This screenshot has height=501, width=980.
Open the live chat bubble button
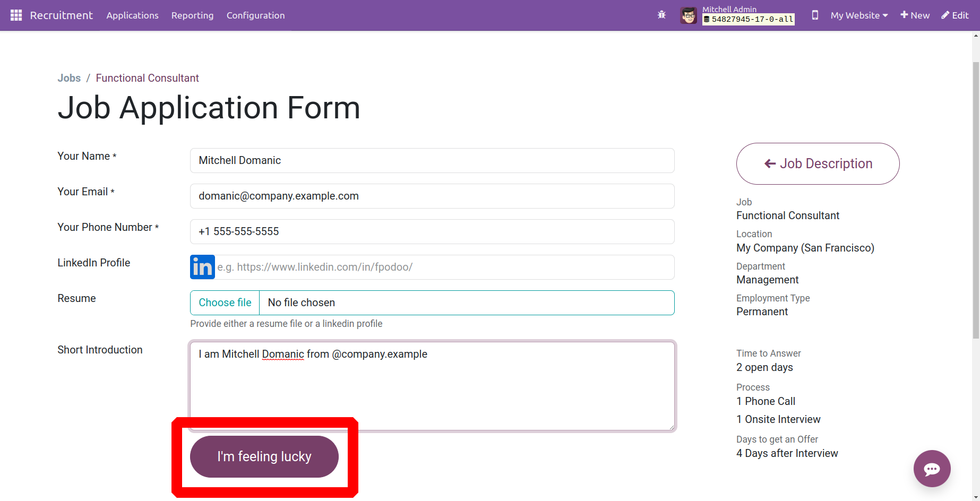(932, 469)
